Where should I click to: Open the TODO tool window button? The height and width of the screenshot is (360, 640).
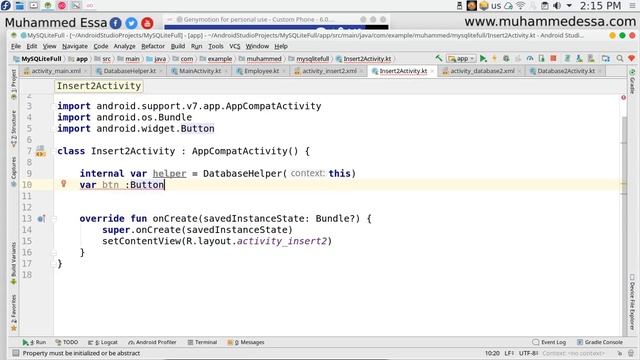(67, 342)
